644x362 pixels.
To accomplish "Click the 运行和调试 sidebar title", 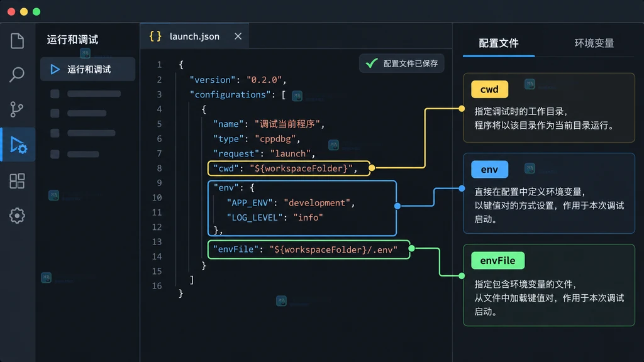I will pyautogui.click(x=73, y=40).
